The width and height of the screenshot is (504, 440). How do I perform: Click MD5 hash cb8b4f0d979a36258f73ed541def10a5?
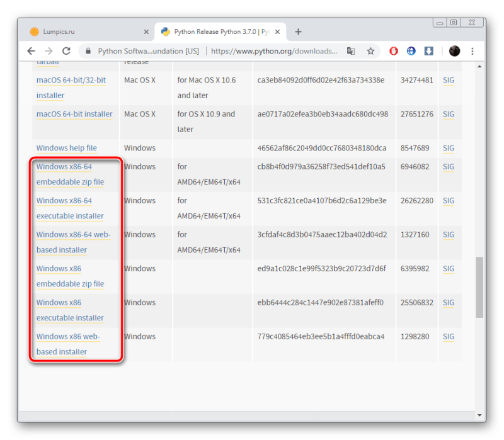click(321, 167)
